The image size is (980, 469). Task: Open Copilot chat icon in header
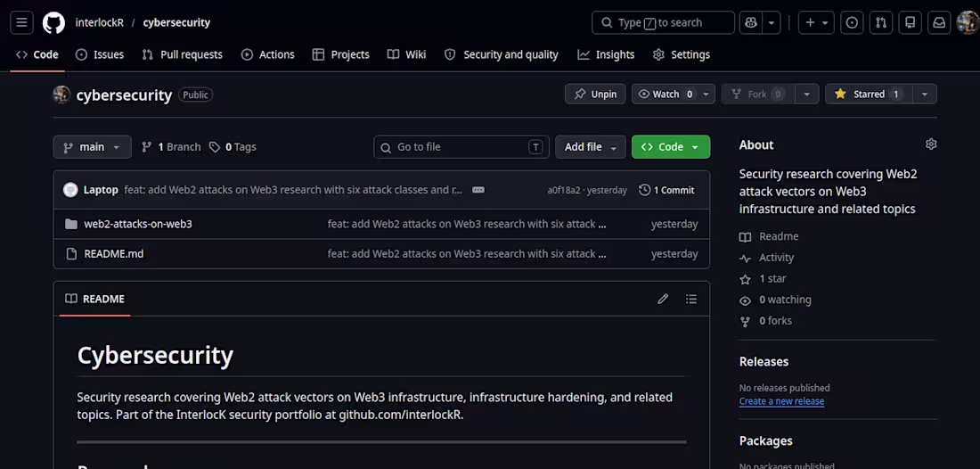coord(751,22)
